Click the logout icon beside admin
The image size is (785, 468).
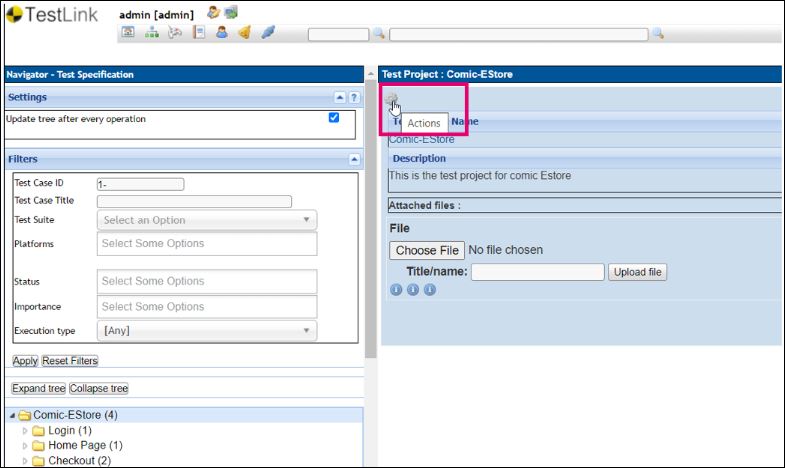click(x=231, y=13)
